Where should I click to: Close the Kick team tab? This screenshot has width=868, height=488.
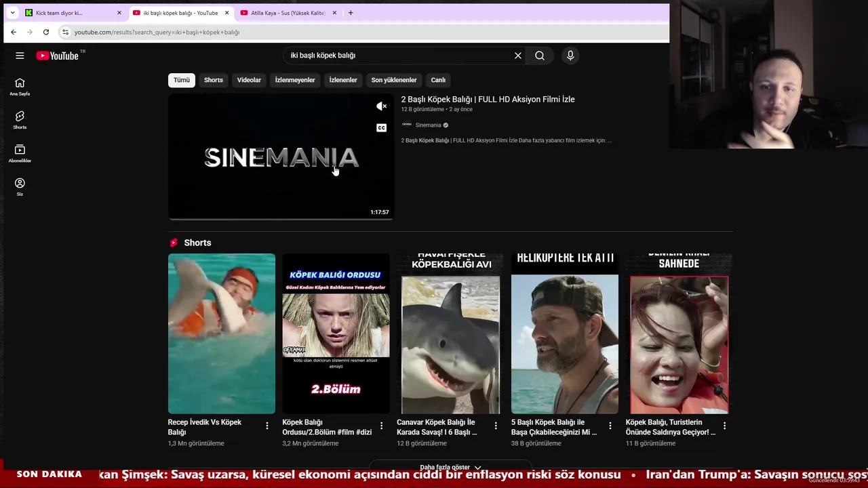pos(119,13)
